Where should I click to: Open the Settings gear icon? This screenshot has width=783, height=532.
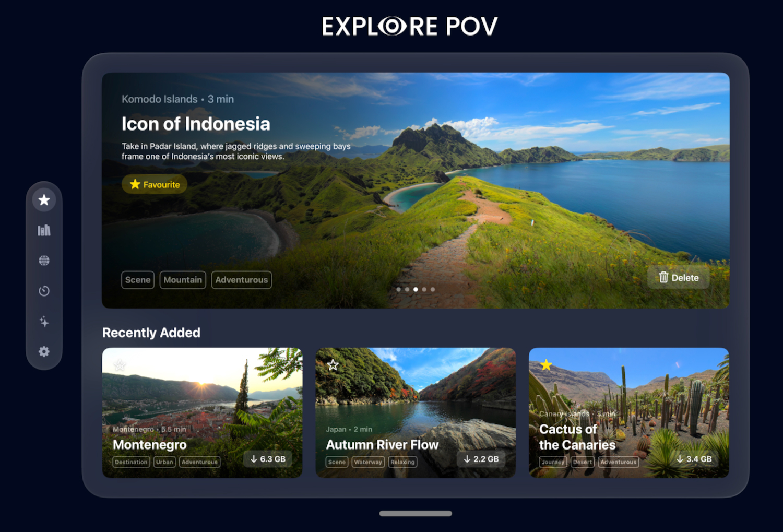click(x=44, y=352)
